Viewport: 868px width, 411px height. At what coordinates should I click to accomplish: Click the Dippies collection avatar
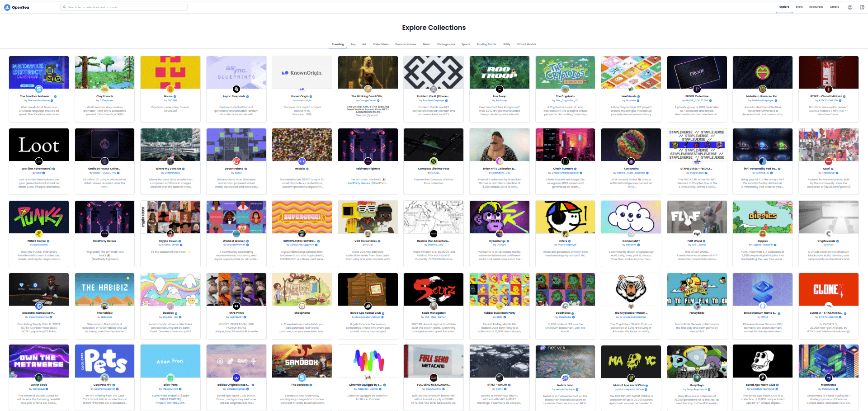pos(763,234)
